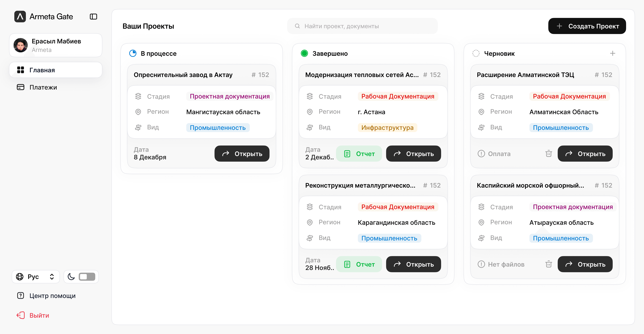
Task: Click trash icon on Каспийский морской card
Action: 549,264
